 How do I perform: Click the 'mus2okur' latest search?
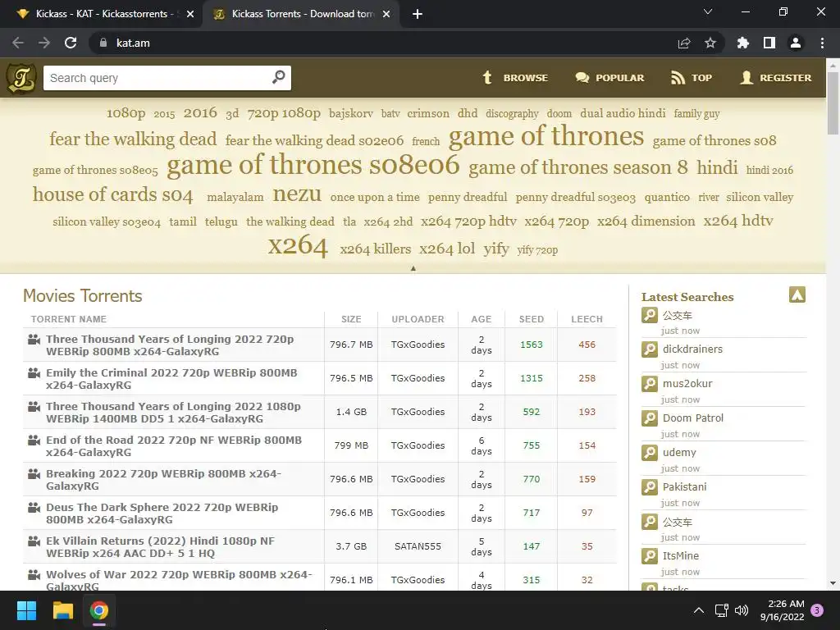point(687,384)
